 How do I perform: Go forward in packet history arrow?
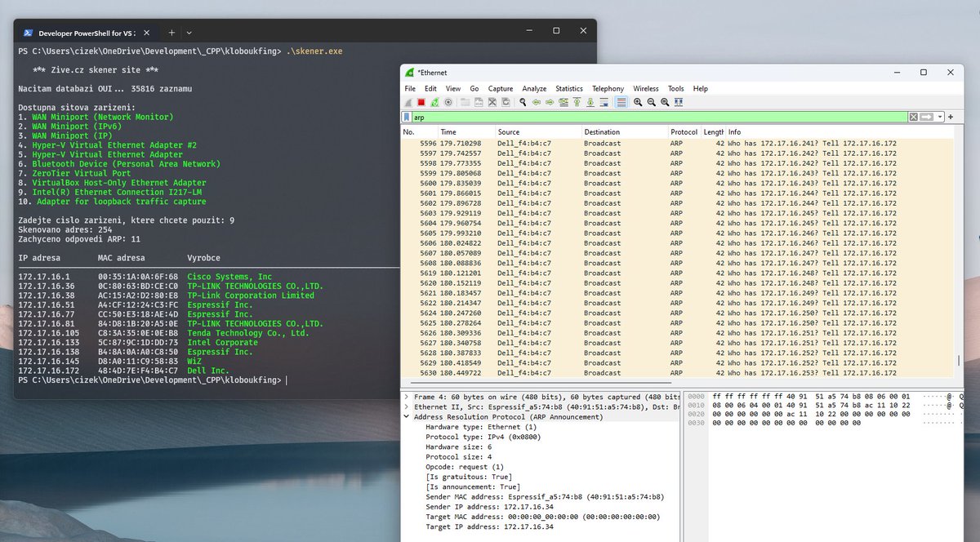(x=550, y=102)
